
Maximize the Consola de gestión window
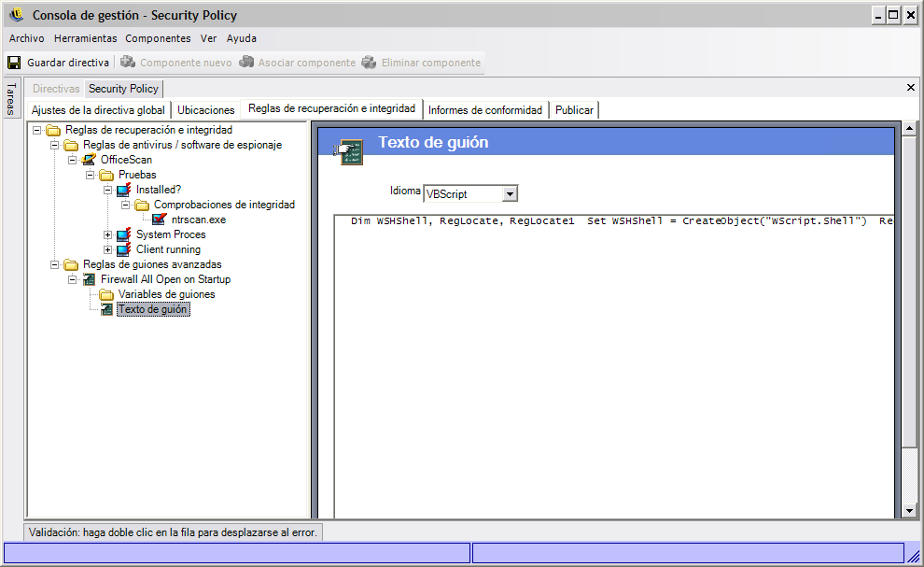point(894,15)
